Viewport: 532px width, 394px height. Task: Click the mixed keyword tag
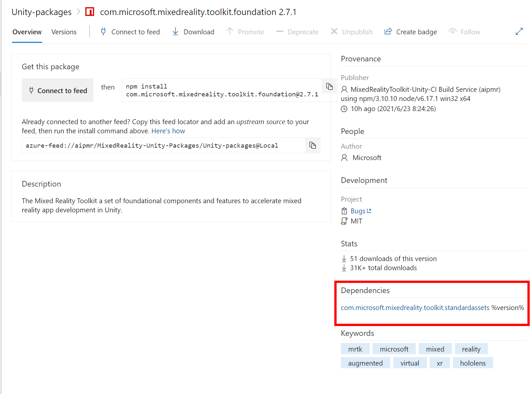(x=435, y=349)
